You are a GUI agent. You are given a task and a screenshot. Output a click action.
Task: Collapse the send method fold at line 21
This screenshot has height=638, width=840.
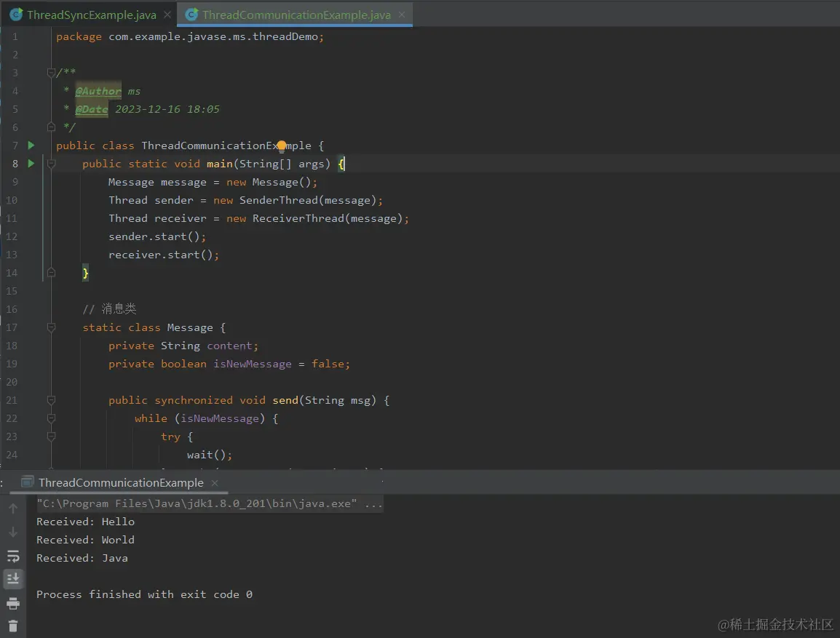pyautogui.click(x=52, y=400)
